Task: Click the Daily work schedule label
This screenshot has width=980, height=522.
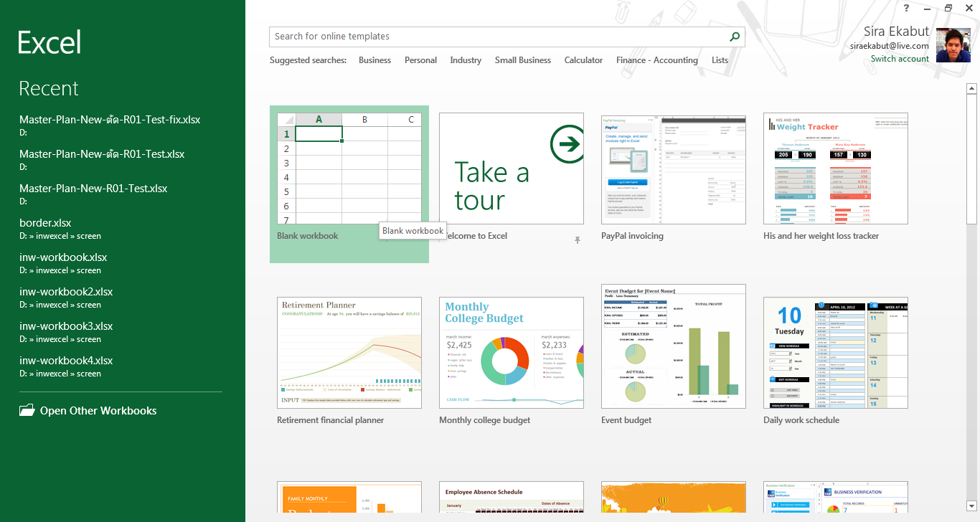Action: click(x=801, y=420)
